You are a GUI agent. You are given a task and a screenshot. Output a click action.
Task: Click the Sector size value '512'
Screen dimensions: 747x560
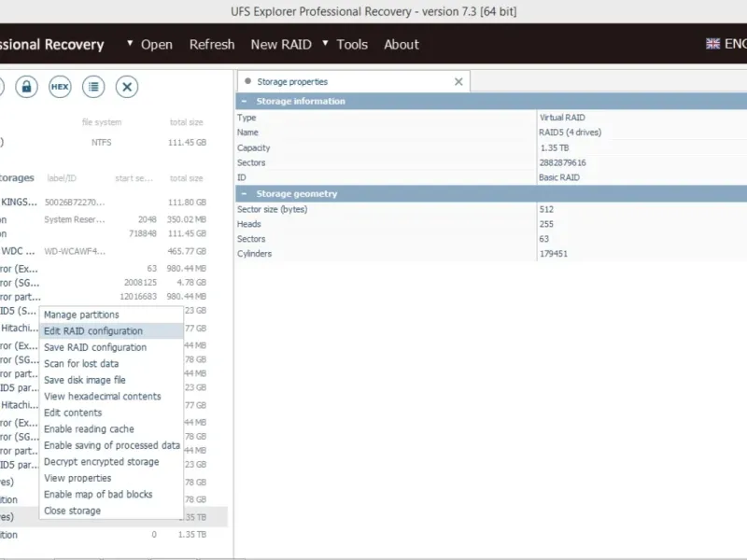(x=546, y=209)
